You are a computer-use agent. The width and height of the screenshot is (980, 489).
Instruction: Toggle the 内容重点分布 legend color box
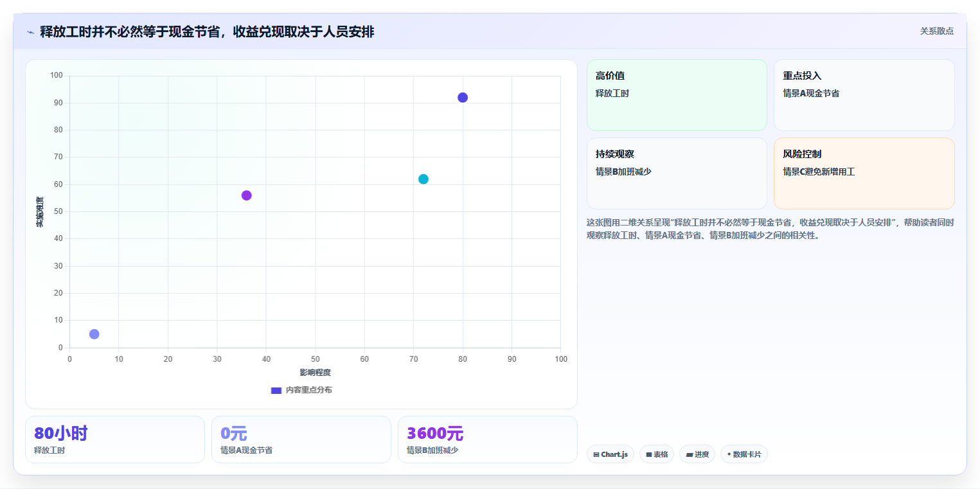[x=276, y=390]
